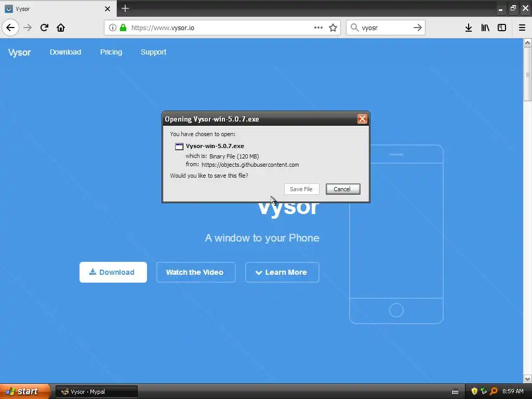Click Save File in the dialog

click(301, 189)
